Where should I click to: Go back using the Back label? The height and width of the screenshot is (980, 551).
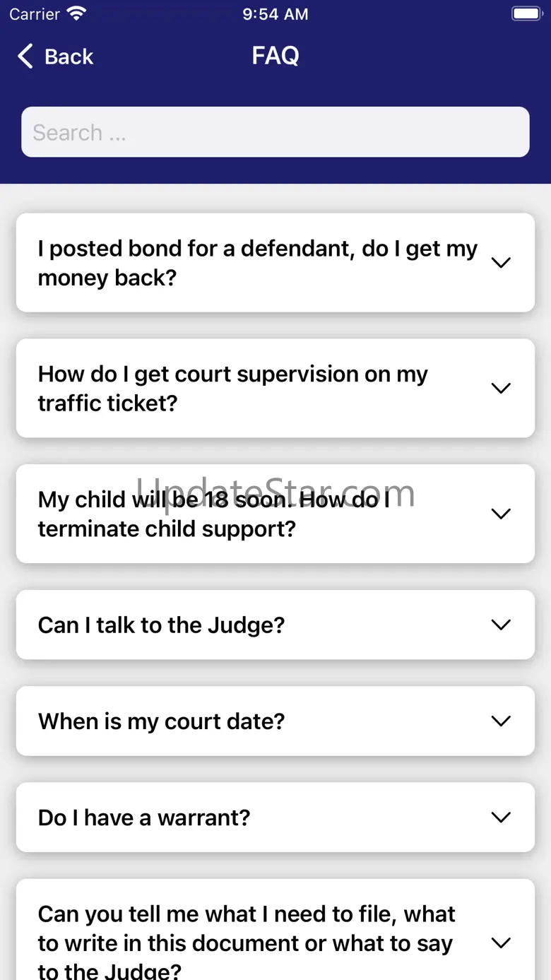pos(69,57)
